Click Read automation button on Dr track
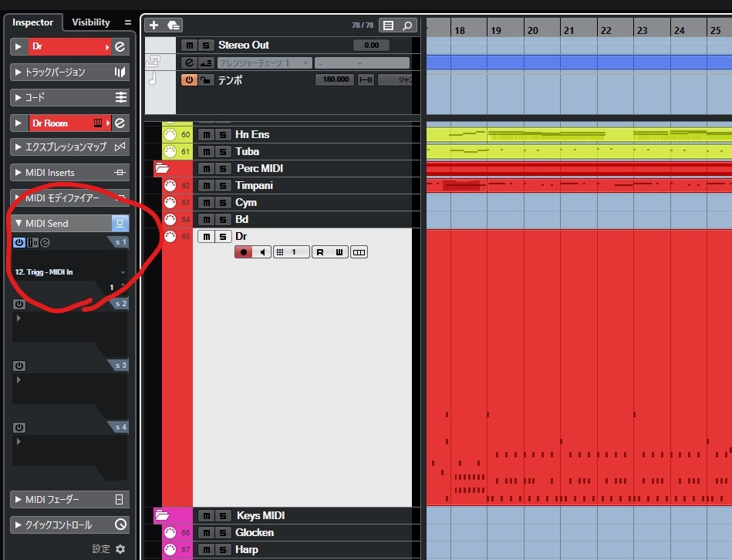732x560 pixels. pyautogui.click(x=320, y=252)
